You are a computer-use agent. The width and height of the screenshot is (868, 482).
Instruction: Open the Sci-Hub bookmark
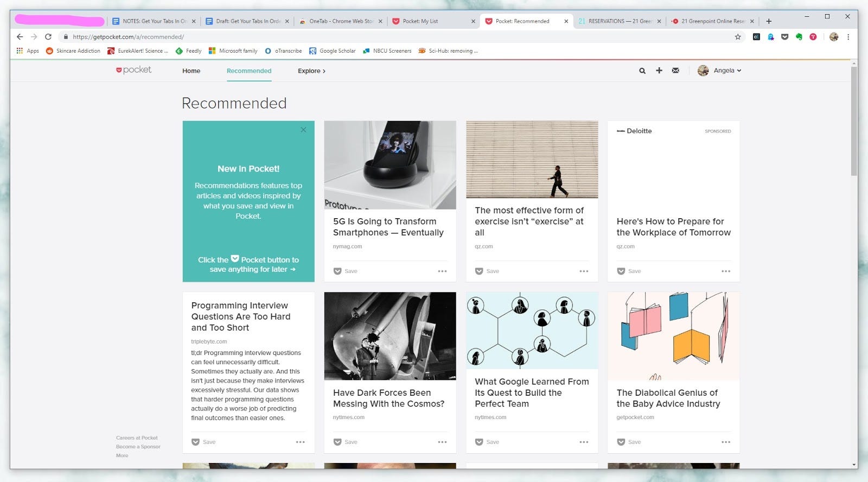pyautogui.click(x=448, y=51)
